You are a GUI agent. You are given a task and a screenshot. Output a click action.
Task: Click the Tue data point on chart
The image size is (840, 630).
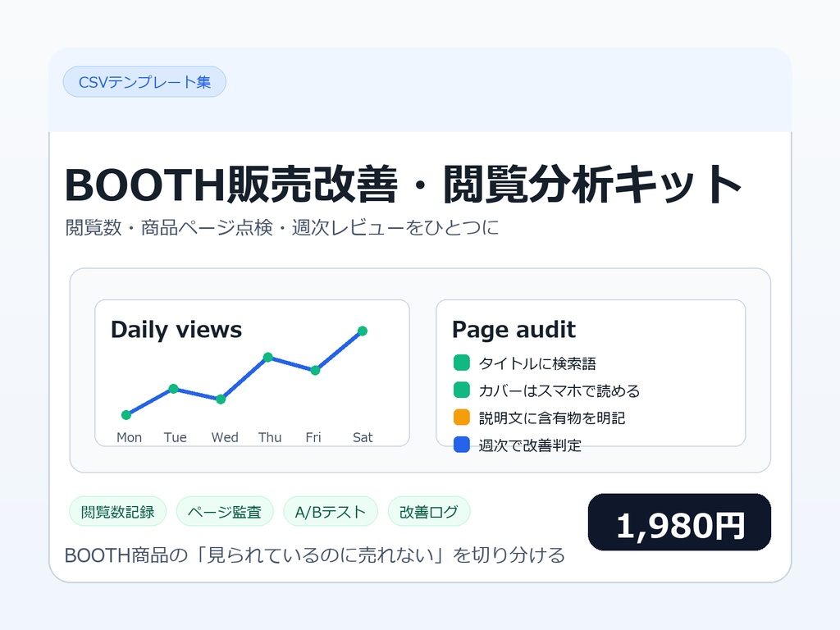pos(174,388)
